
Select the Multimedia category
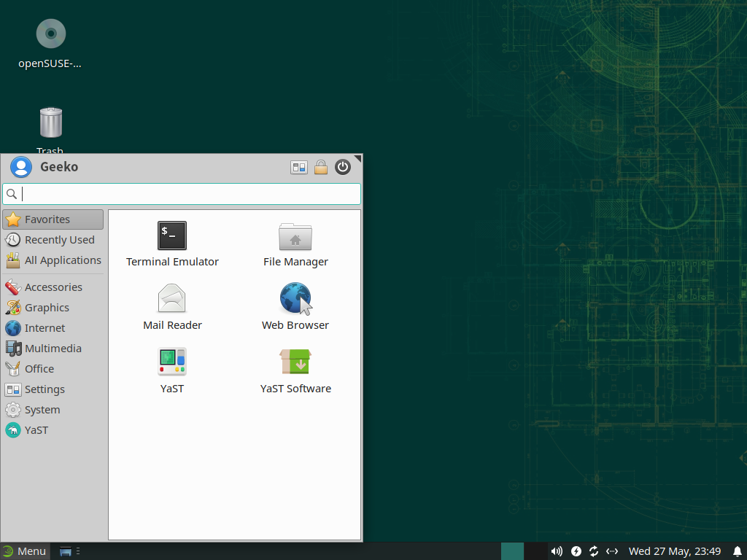[x=53, y=349]
